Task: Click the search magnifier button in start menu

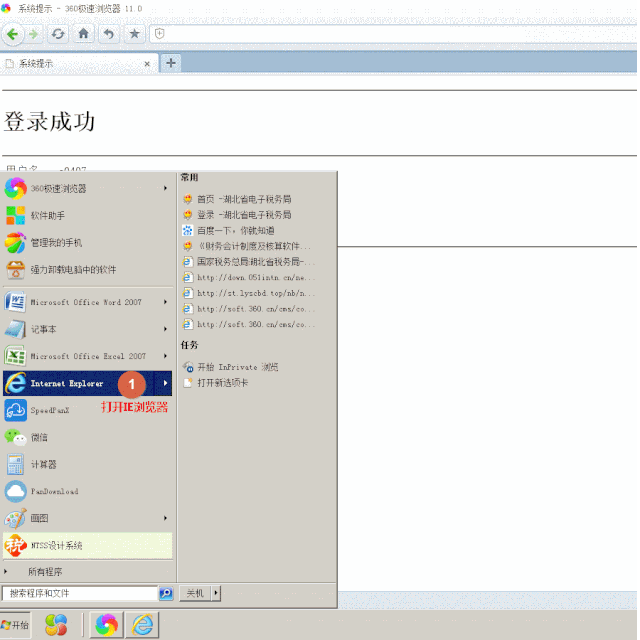Action: pyautogui.click(x=166, y=593)
